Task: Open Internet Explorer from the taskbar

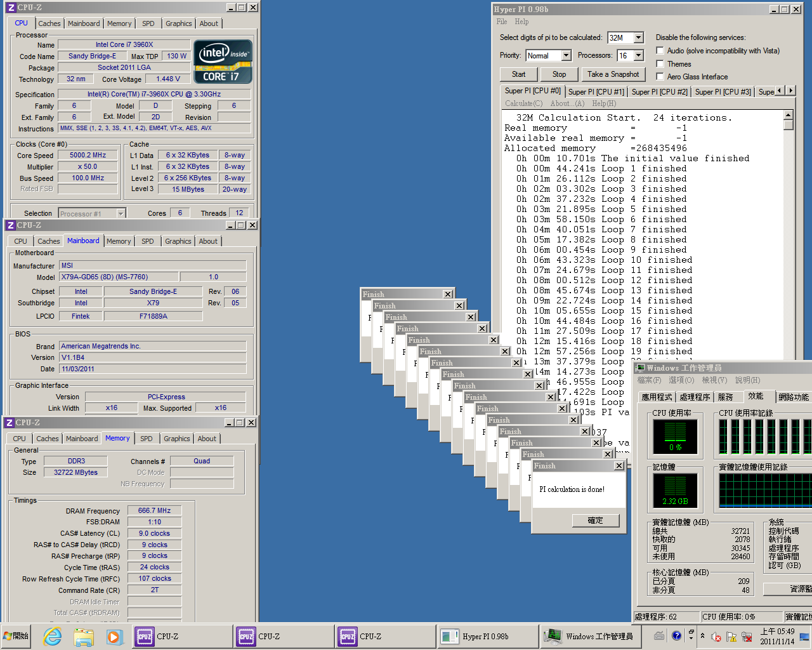Action: pyautogui.click(x=53, y=636)
